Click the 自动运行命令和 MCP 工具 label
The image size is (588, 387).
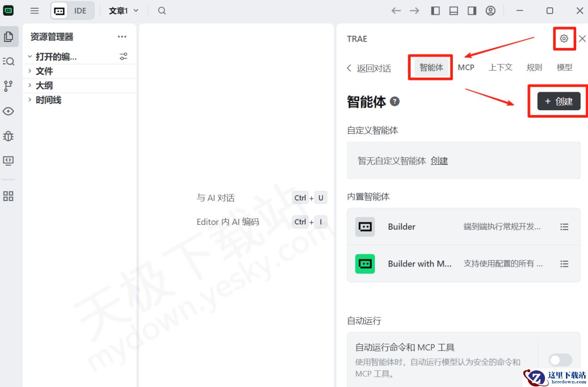click(x=405, y=347)
